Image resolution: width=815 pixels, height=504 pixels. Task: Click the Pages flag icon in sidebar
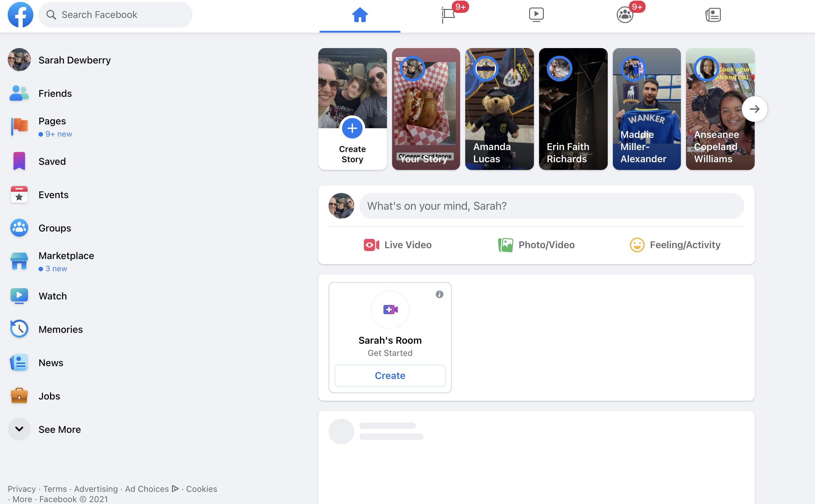(19, 127)
